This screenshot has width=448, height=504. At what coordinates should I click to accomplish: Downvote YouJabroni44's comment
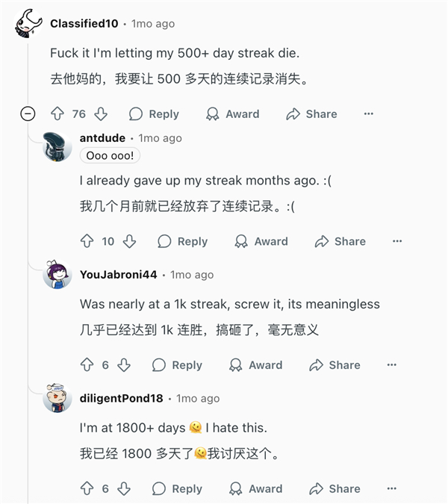click(124, 365)
